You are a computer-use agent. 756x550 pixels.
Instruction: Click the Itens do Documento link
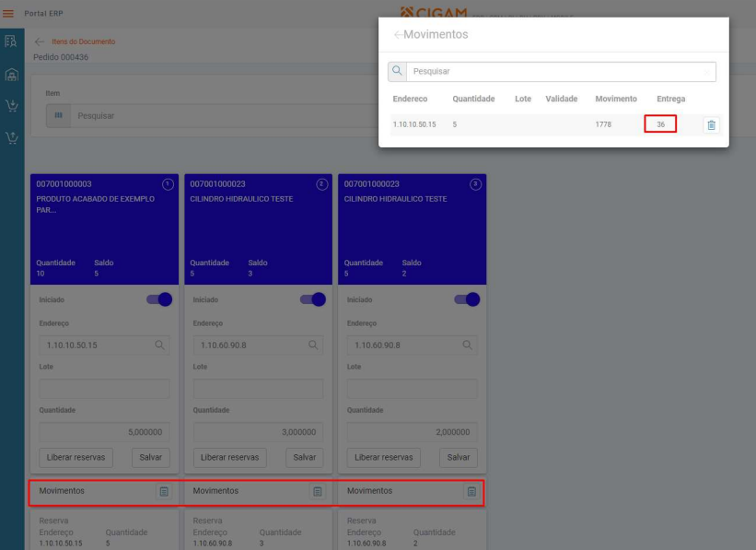(x=84, y=41)
